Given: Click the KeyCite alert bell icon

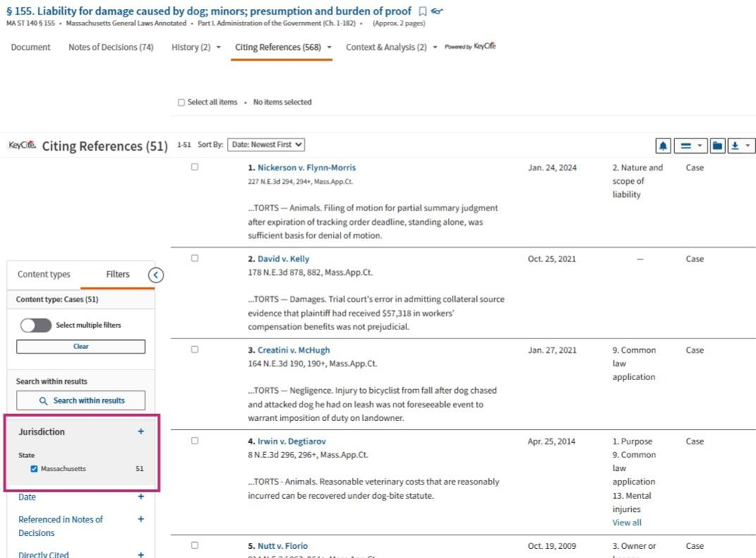Looking at the screenshot, I should 663,145.
